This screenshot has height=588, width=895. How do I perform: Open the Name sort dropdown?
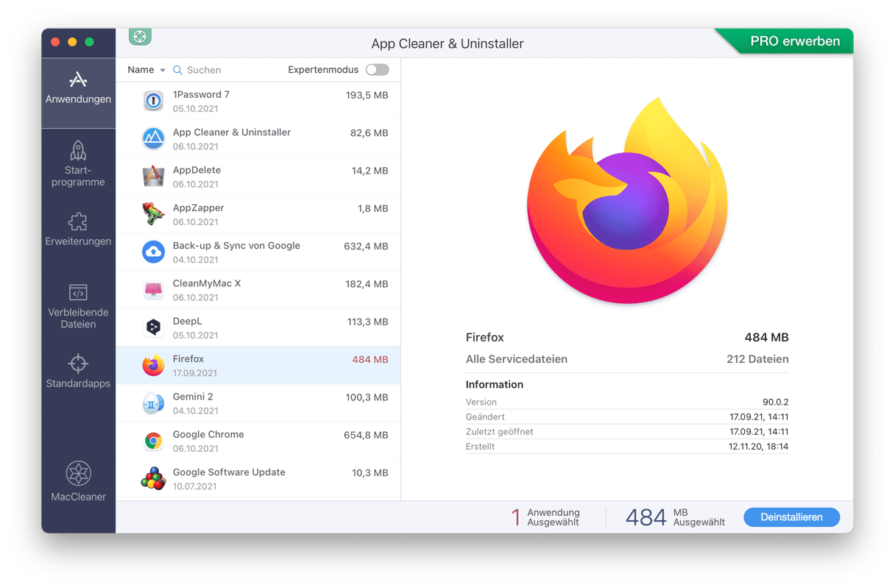[x=146, y=70]
